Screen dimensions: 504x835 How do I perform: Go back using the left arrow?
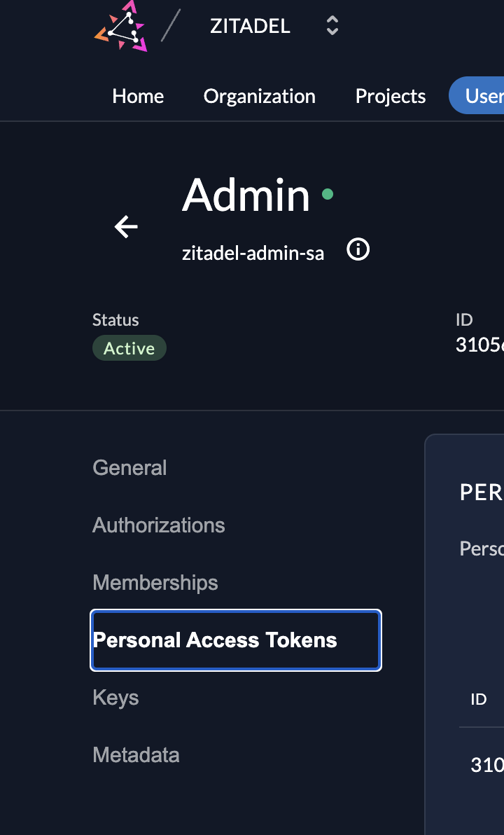pyautogui.click(x=126, y=227)
